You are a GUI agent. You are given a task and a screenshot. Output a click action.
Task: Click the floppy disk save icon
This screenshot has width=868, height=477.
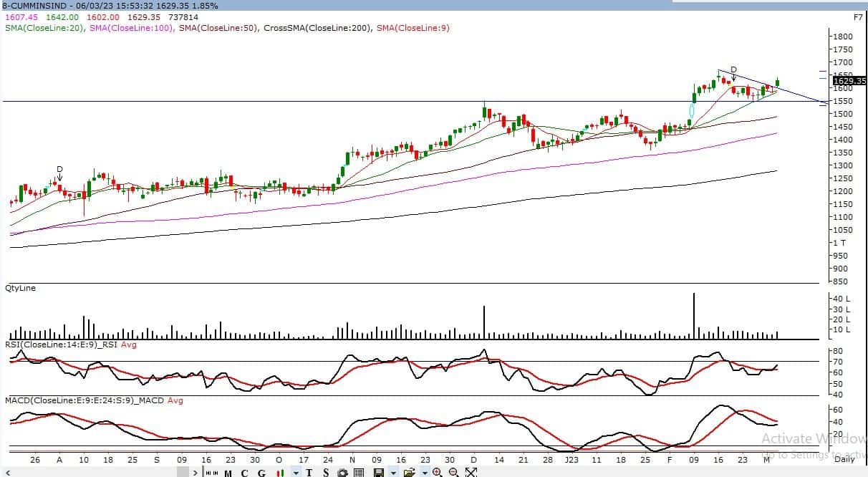378,472
